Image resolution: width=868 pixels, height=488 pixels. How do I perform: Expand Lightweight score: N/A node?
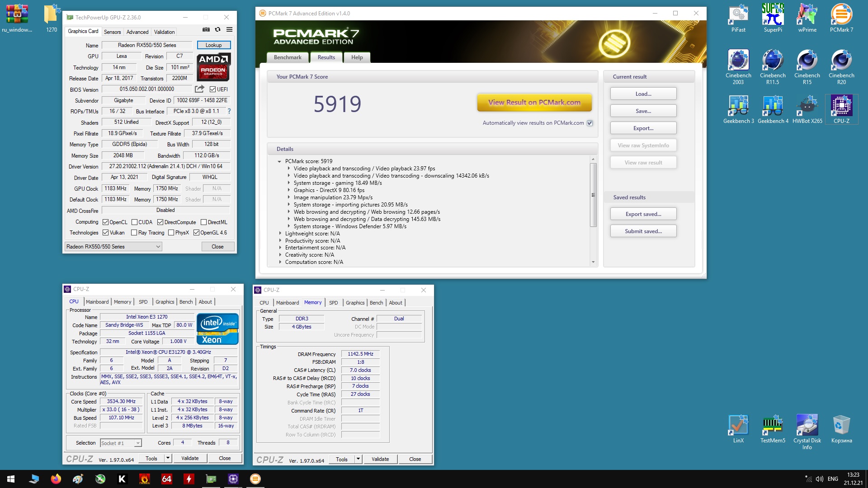[280, 234]
